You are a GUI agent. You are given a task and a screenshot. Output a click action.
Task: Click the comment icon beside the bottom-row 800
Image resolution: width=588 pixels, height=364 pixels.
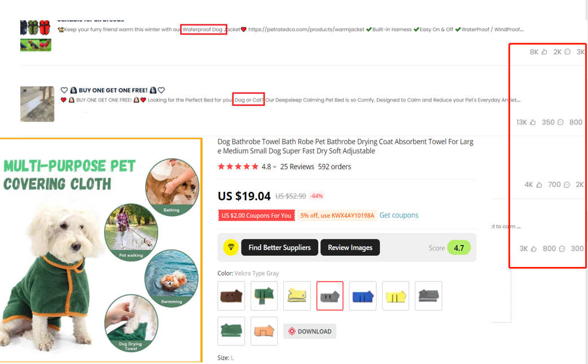tap(561, 248)
